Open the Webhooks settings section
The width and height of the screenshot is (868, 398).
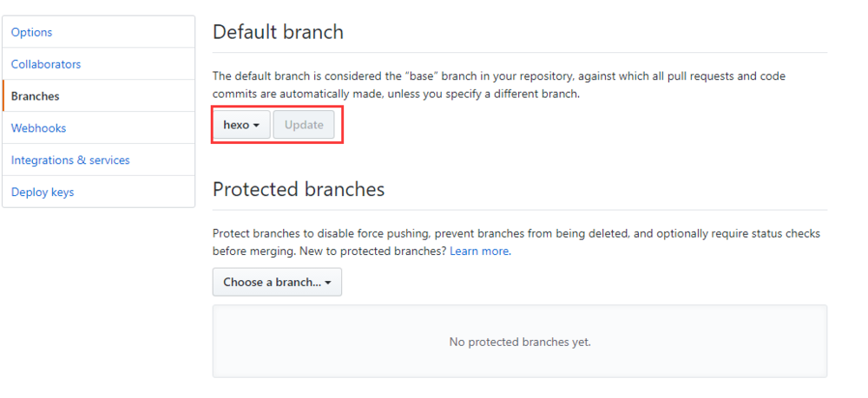(x=38, y=128)
